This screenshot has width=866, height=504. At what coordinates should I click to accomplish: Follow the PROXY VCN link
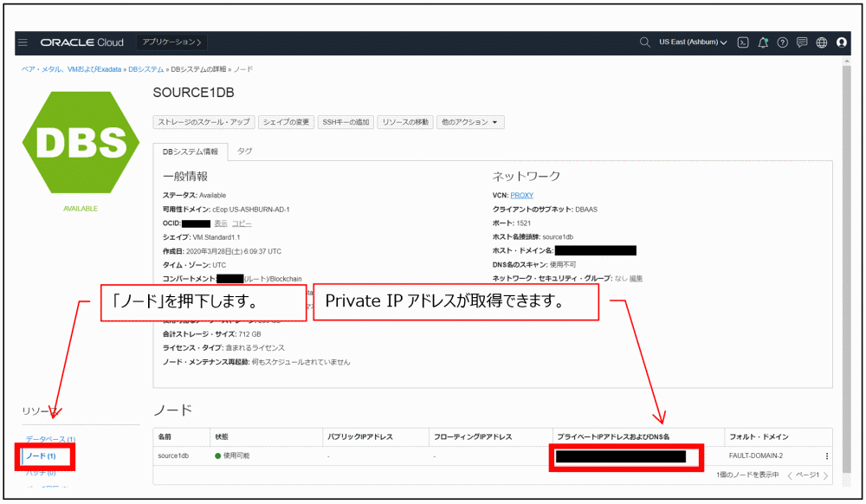(522, 196)
